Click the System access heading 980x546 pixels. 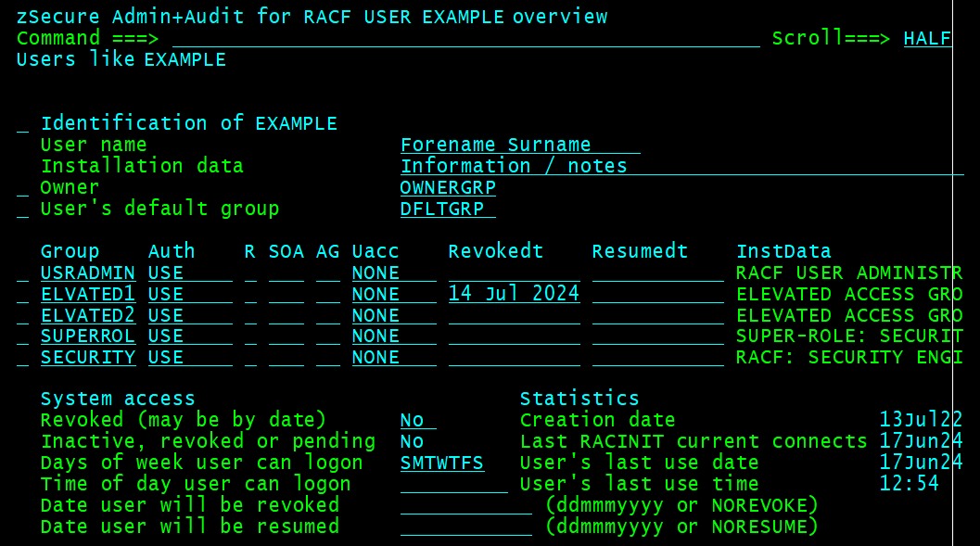pos(118,399)
